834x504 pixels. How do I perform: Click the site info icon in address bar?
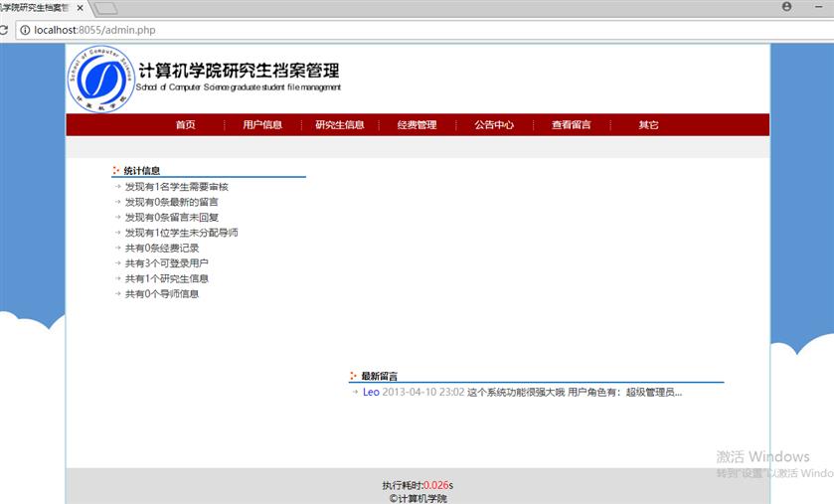pyautogui.click(x=25, y=30)
